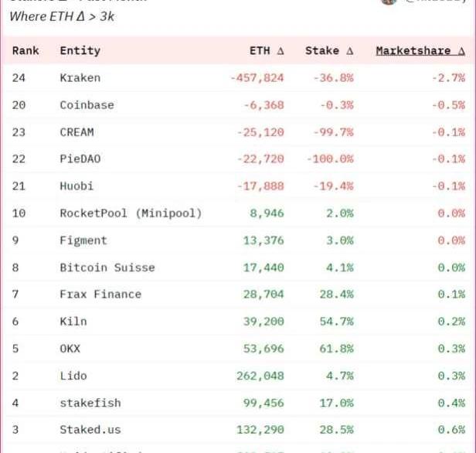Select the Kiln entity name

click(73, 322)
